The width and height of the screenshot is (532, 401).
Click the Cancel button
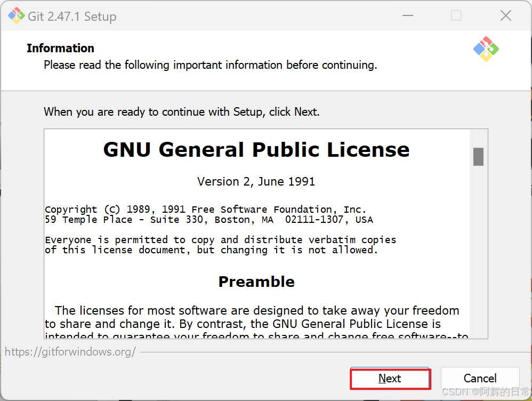[480, 378]
